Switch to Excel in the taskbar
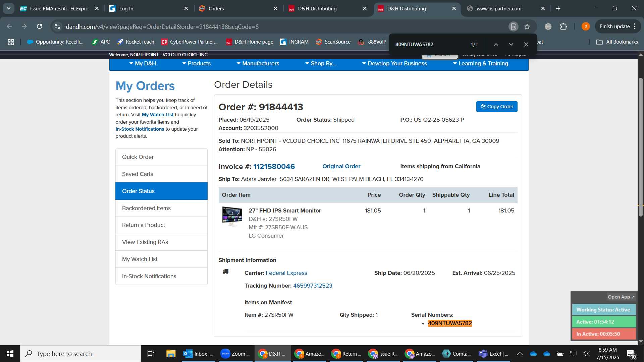Image resolution: width=644 pixels, height=362 pixels. pyautogui.click(x=494, y=354)
